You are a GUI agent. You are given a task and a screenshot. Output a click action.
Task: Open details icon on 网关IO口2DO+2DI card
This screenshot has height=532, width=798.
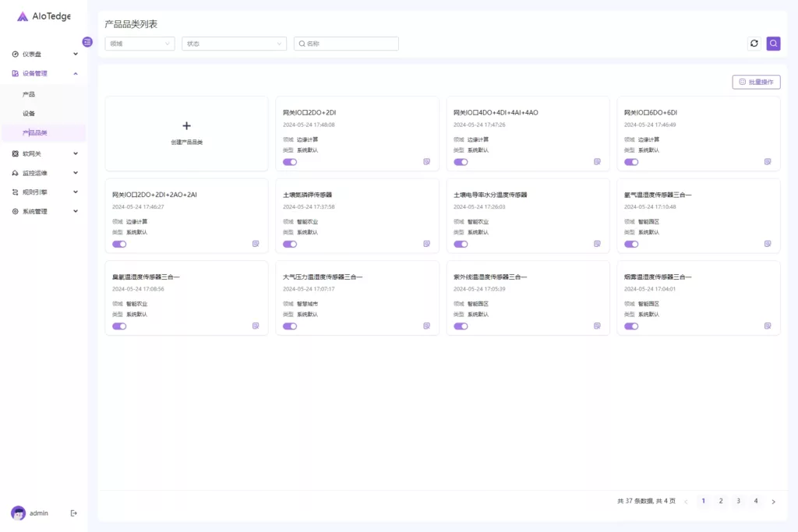tap(426, 162)
